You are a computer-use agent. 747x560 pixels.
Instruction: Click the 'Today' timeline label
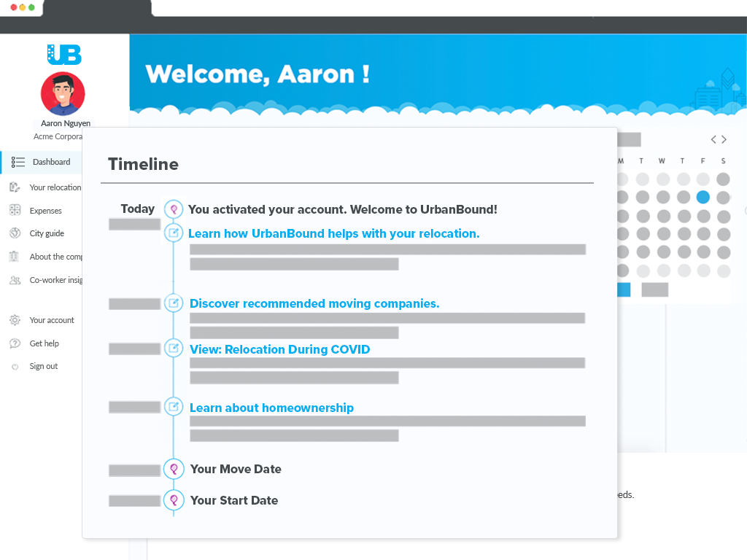click(x=138, y=209)
